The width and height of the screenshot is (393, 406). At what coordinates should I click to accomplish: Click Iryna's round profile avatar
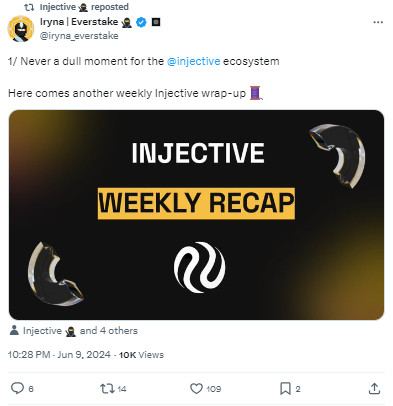click(21, 29)
